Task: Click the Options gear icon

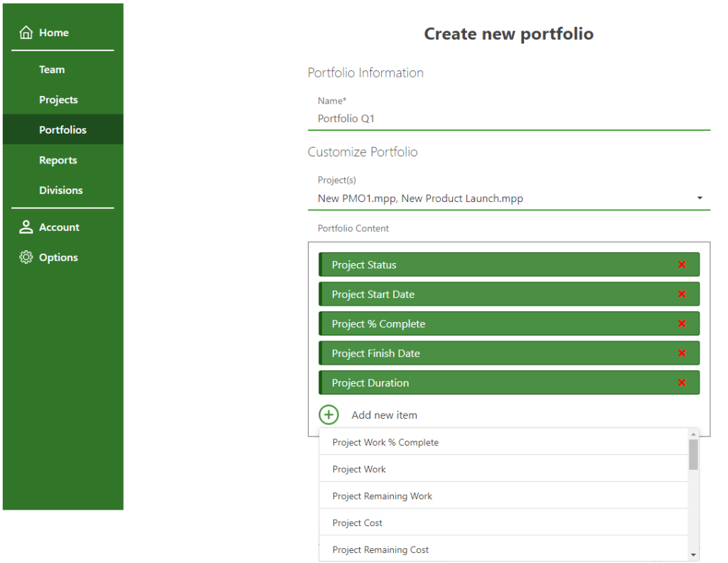Action: 26,257
